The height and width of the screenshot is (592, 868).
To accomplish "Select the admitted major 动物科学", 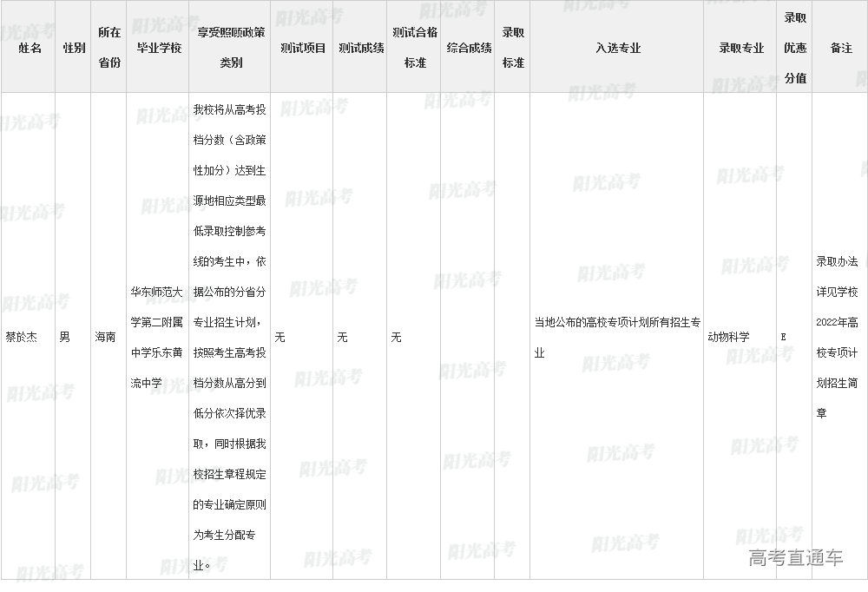I will (x=728, y=337).
